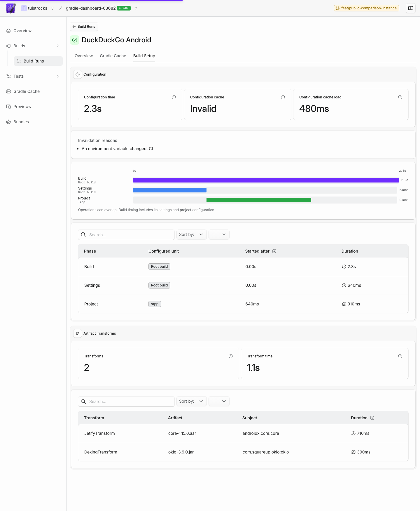Click the Tuist app logo
The height and width of the screenshot is (511, 420).
pyautogui.click(x=11, y=8)
